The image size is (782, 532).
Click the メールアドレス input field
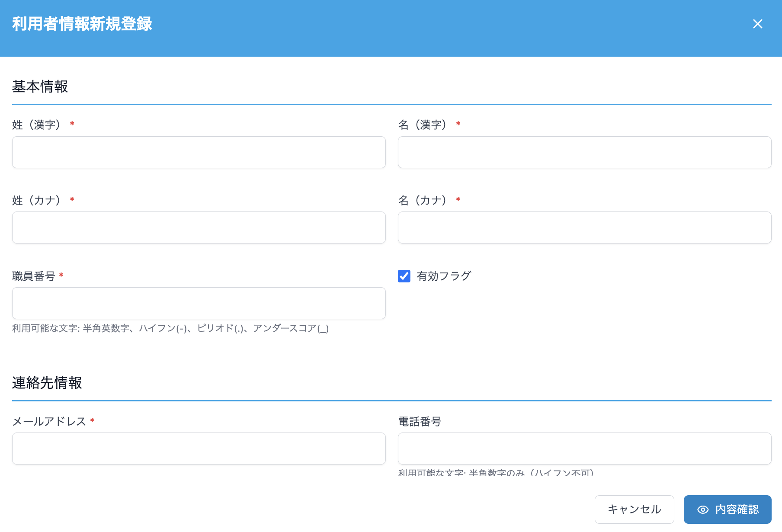click(x=199, y=449)
